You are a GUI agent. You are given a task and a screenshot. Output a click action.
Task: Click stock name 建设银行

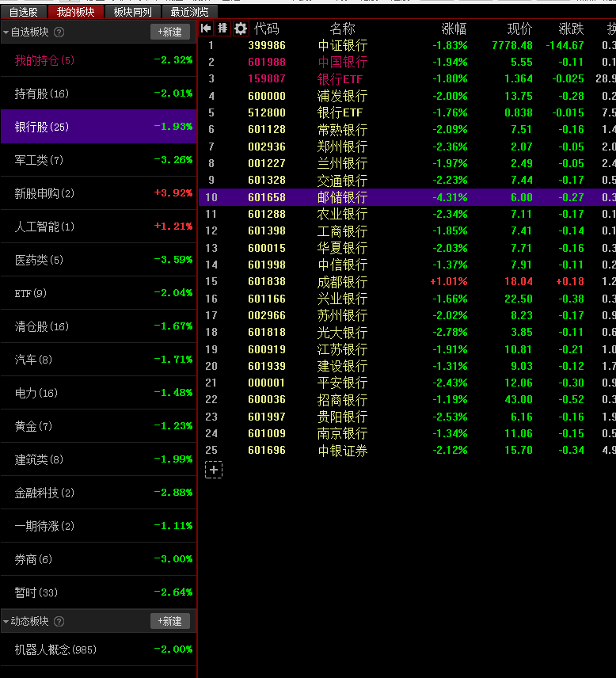(342, 366)
